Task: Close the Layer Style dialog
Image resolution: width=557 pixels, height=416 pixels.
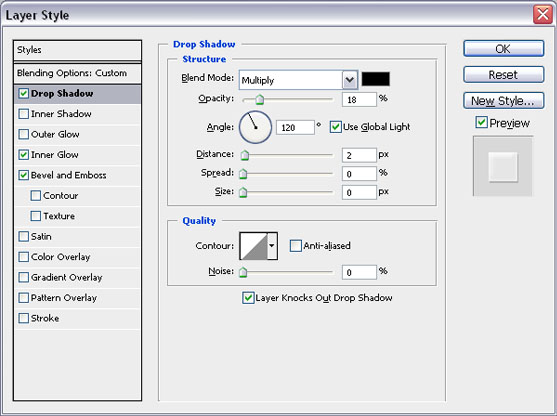Action: [x=542, y=15]
